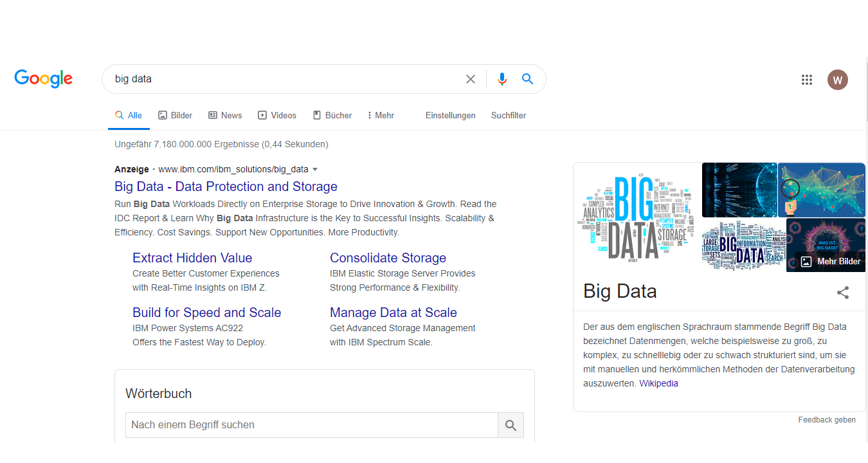
Task: Expand the ad URL dropdown arrow
Action: 315,170
